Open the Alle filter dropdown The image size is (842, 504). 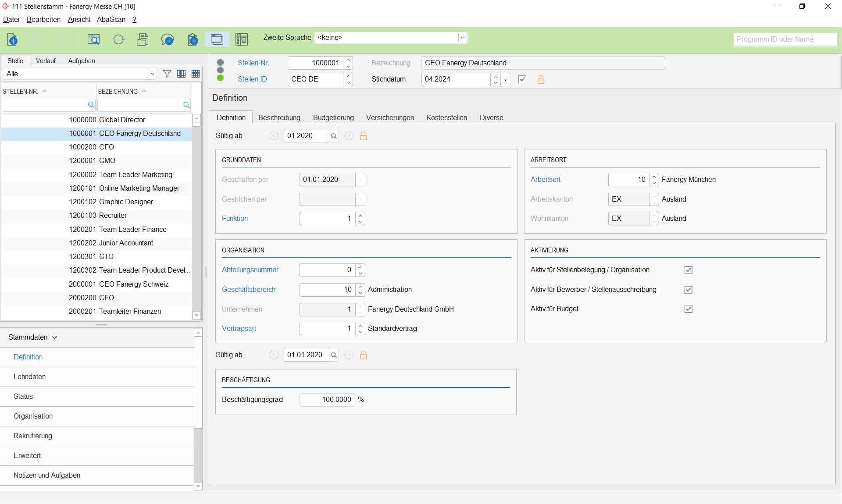click(x=152, y=74)
